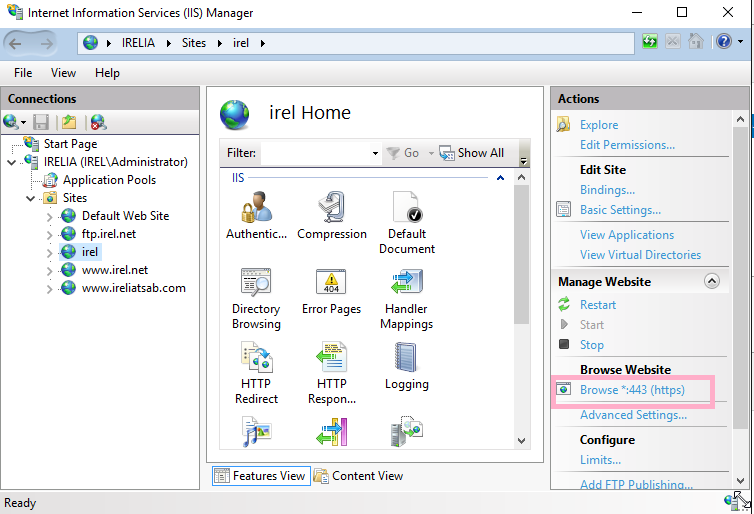Click the Forward navigation arrow
The image size is (754, 514).
(47, 44)
